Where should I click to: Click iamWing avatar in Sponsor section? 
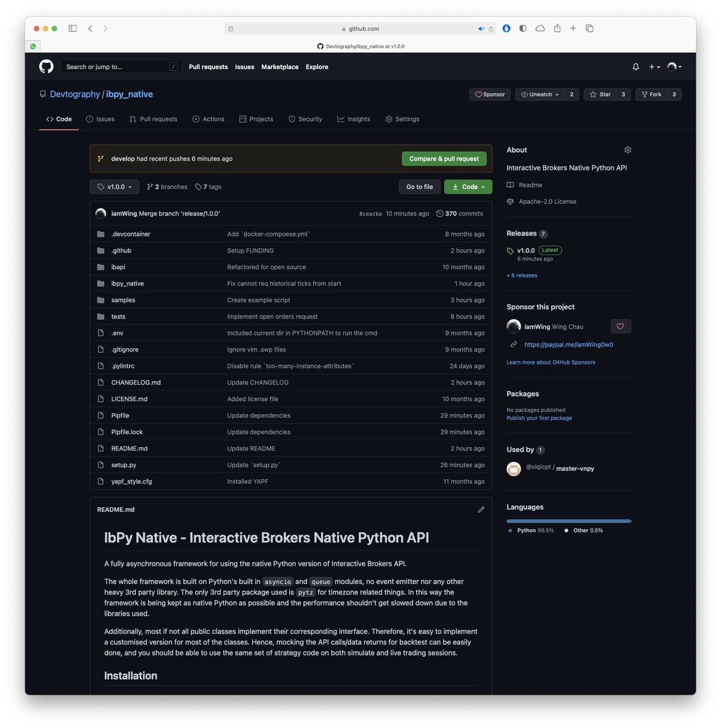[x=514, y=326]
